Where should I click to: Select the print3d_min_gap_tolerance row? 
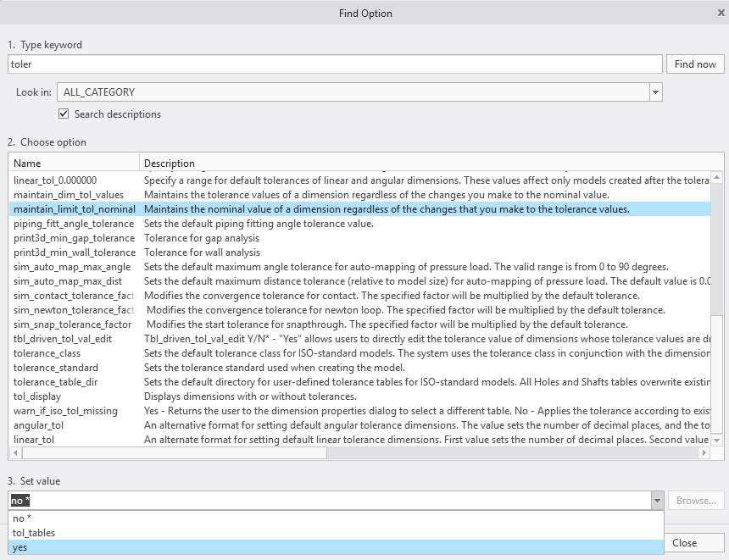pyautogui.click(x=74, y=238)
